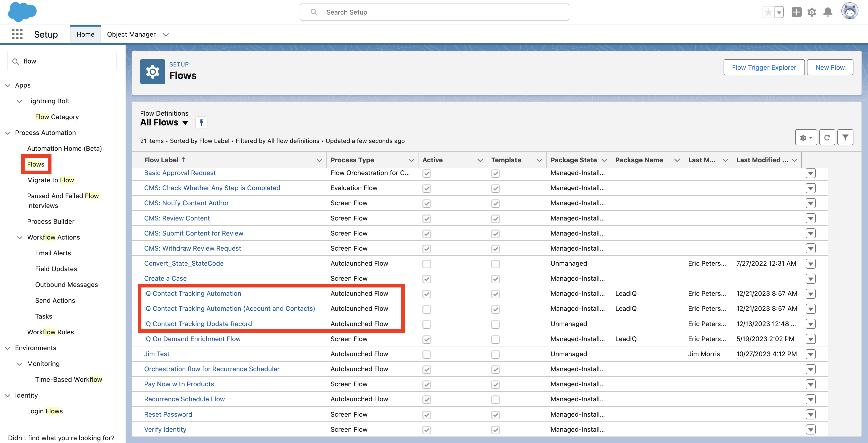Click the Search Setup input field
The width and height of the screenshot is (868, 443).
(x=434, y=13)
